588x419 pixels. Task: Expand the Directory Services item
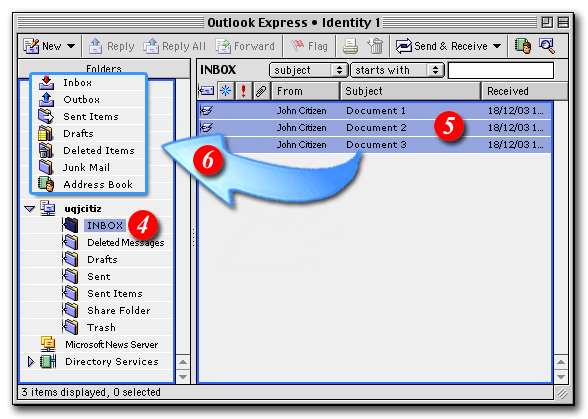[x=31, y=362]
